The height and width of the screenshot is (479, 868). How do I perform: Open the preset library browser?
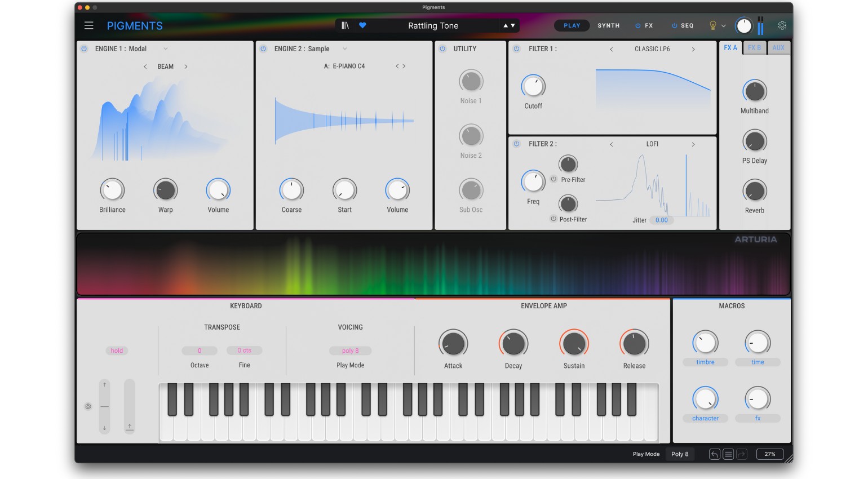point(345,25)
